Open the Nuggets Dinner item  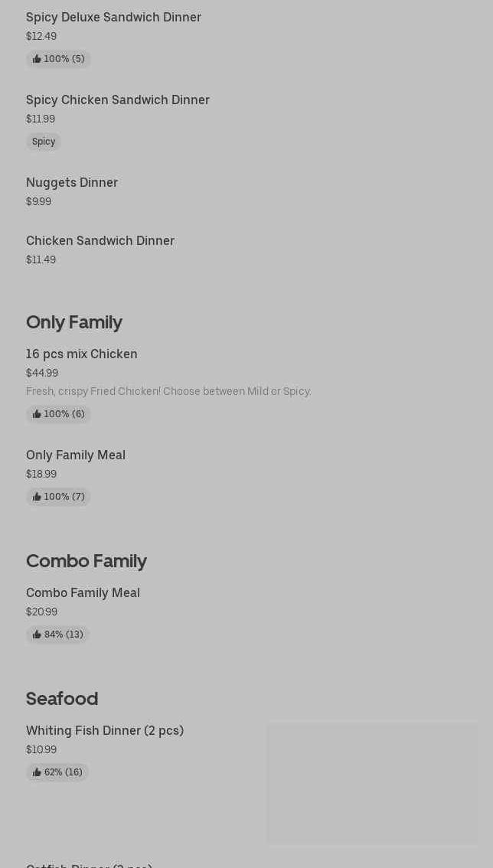(x=72, y=182)
